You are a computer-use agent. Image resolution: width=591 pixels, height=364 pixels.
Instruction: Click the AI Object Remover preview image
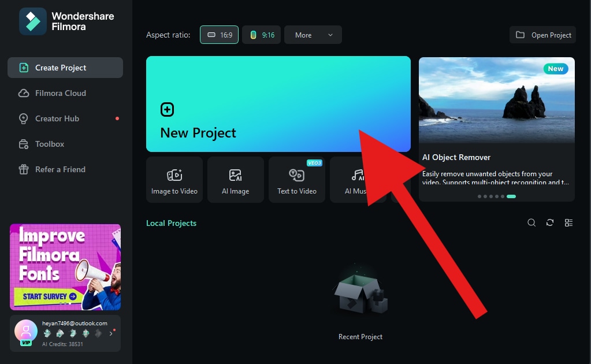coord(497,100)
